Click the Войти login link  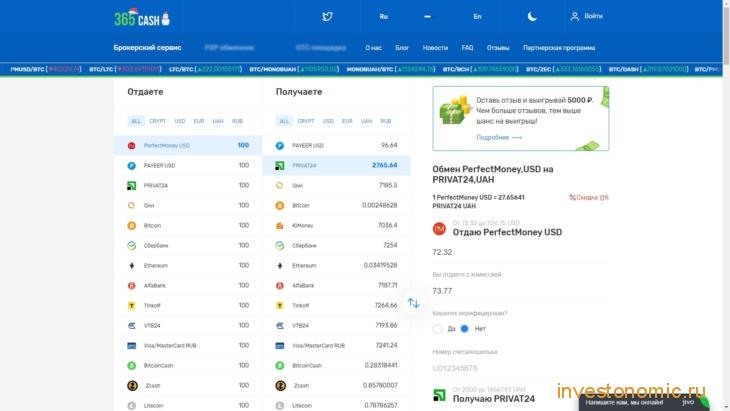[x=594, y=16]
